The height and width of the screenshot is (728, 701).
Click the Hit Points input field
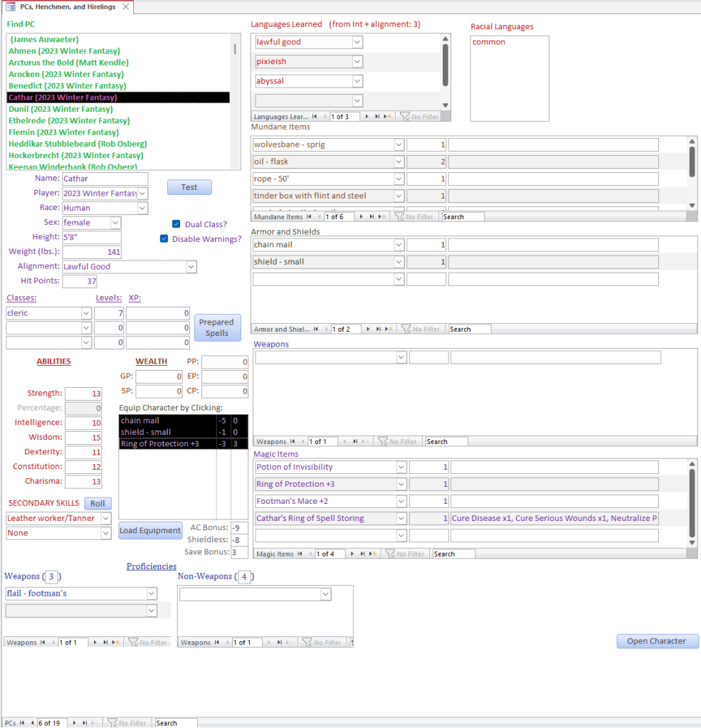click(80, 282)
